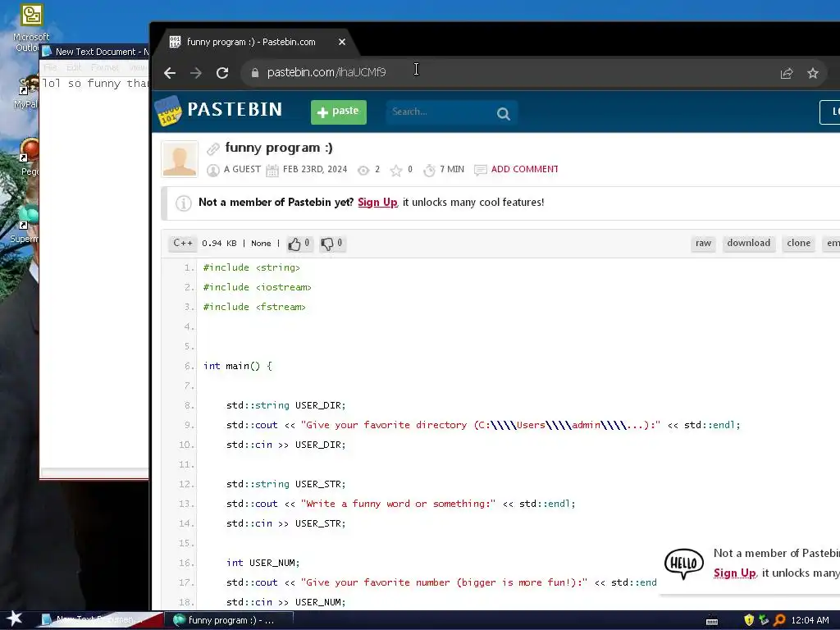Click the security shield tray icon

749,620
